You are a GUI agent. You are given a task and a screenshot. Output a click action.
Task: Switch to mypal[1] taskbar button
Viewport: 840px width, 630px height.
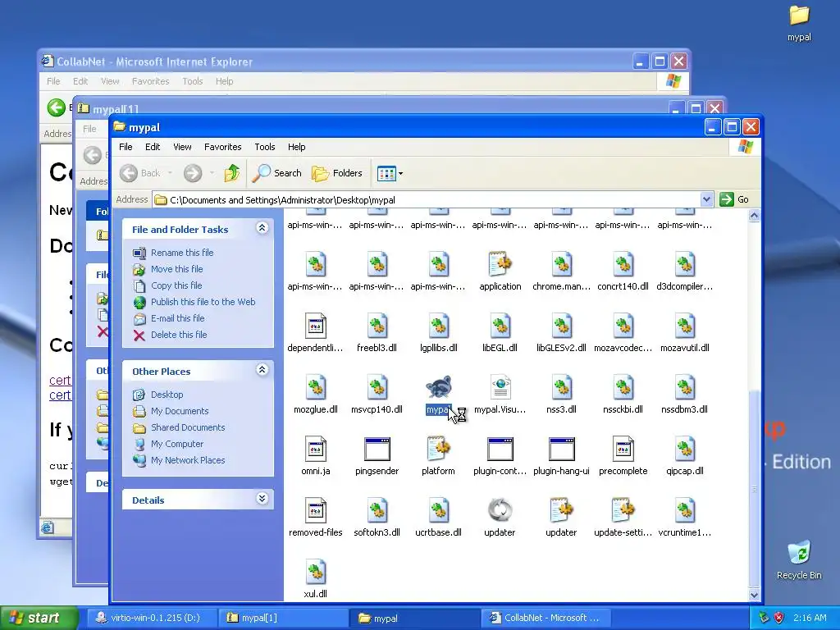[x=283, y=619]
